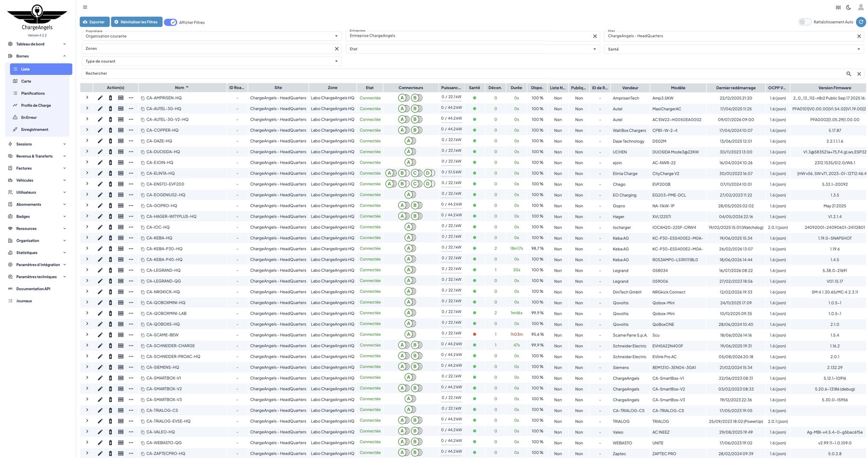Toggle the Afficher Filtres switch
Screen dimensions: 868x458
[171, 22]
